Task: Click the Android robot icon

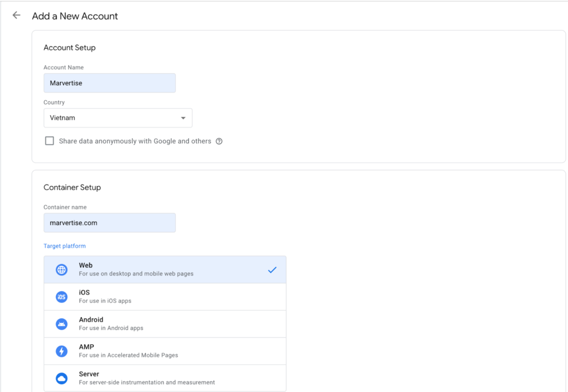Action: [x=62, y=324]
